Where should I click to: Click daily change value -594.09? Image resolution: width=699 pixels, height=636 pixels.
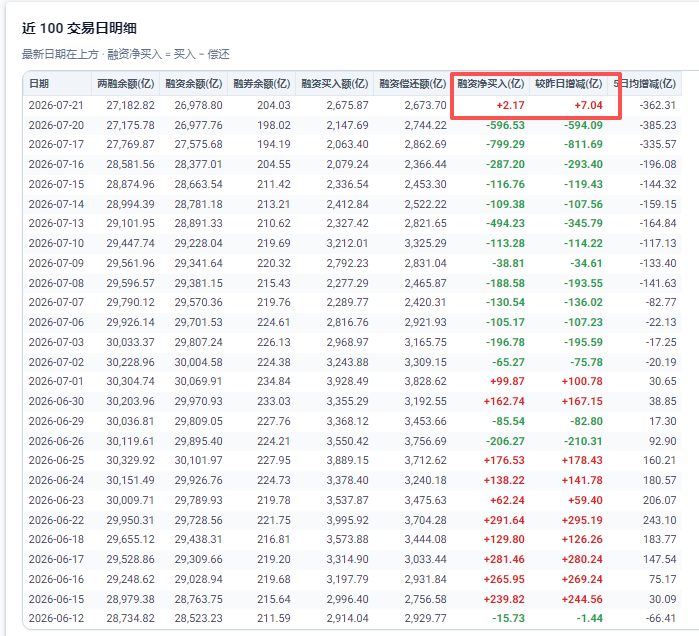(x=584, y=125)
